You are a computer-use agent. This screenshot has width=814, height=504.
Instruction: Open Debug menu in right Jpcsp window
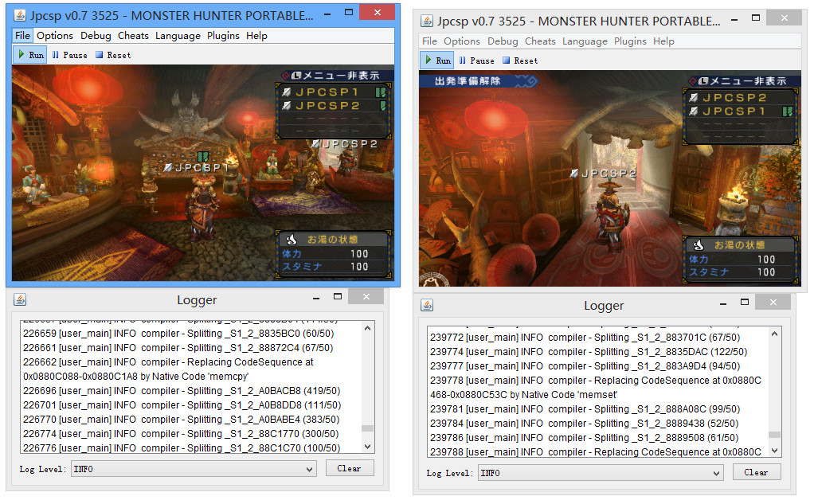pyautogui.click(x=503, y=41)
